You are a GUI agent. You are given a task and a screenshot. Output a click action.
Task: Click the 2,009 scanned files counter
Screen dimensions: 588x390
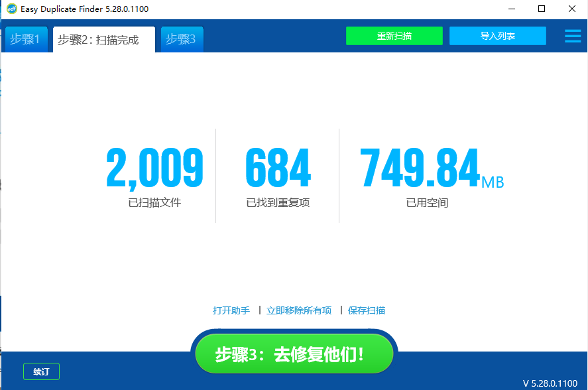(x=155, y=167)
